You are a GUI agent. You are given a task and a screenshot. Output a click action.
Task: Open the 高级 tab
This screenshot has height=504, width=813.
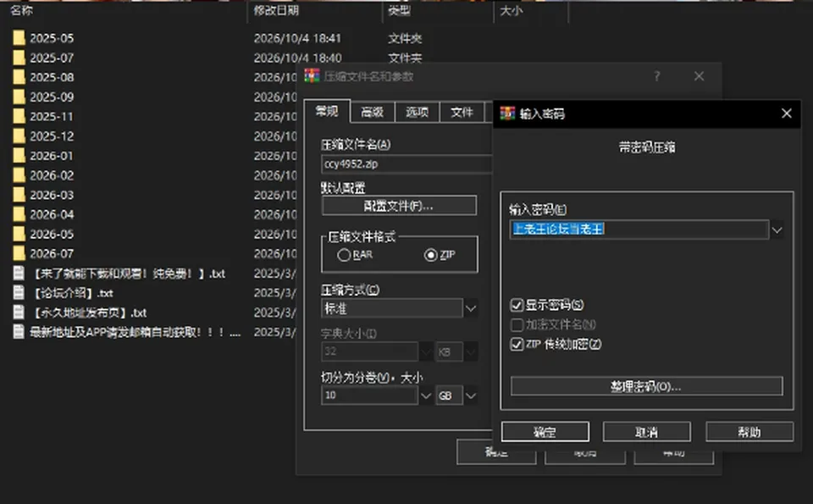373,112
